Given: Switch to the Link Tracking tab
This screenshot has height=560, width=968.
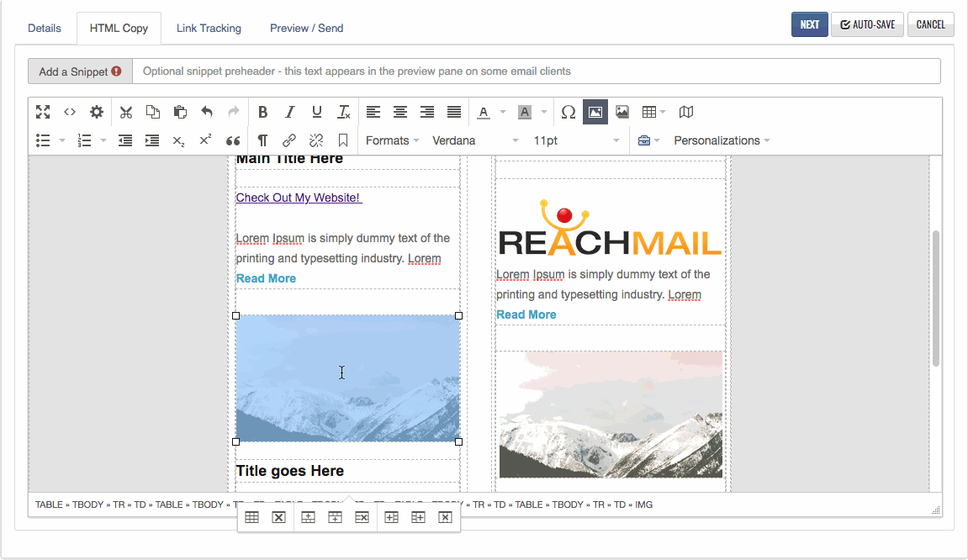Looking at the screenshot, I should coord(209,28).
